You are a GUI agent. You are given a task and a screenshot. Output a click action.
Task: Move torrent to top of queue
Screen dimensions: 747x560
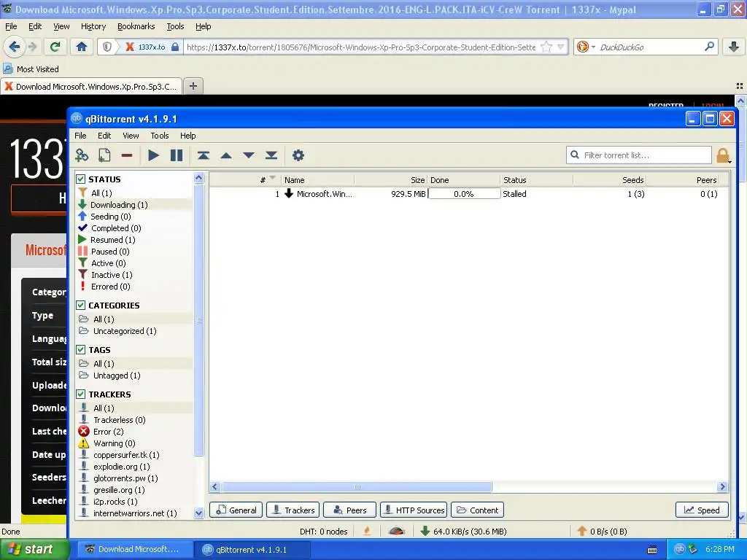coord(204,155)
